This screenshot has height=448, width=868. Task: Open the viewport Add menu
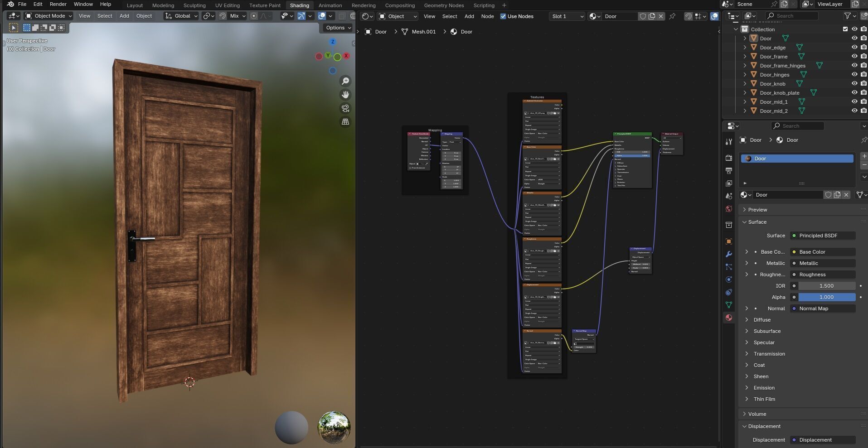(x=124, y=16)
